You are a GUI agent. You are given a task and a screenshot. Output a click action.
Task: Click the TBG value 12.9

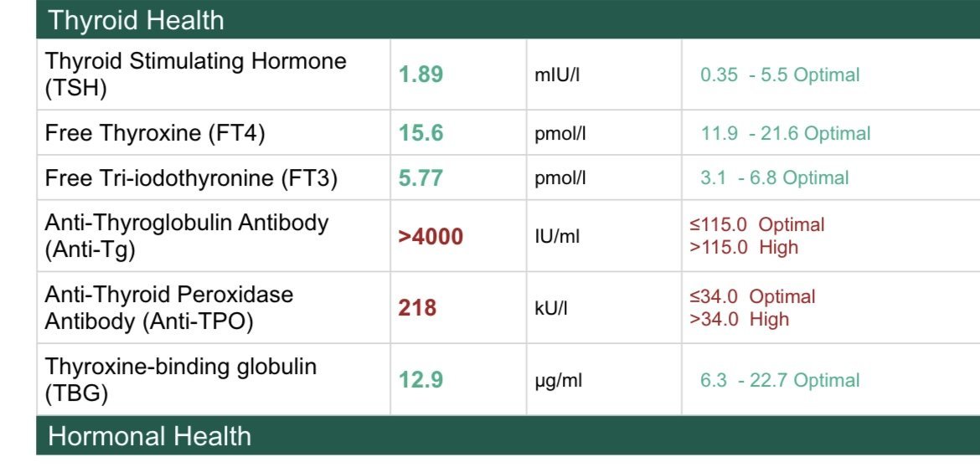tap(420, 380)
